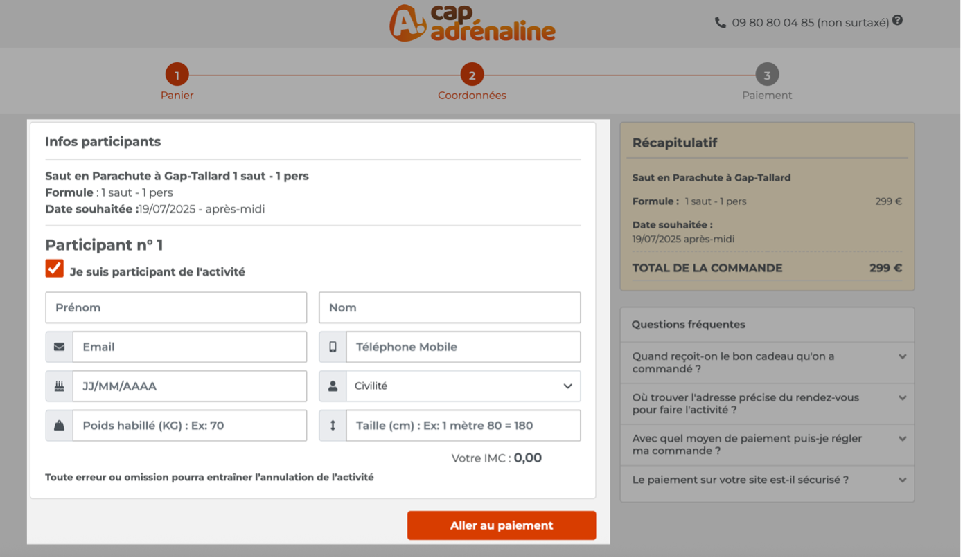Click into the Nom field
963x560 pixels.
[450, 307]
